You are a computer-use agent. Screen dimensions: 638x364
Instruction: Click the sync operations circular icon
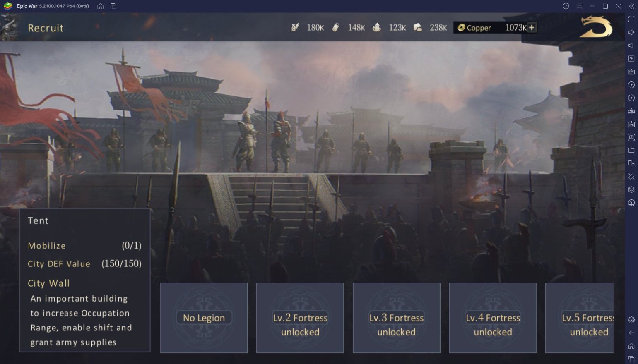click(631, 98)
